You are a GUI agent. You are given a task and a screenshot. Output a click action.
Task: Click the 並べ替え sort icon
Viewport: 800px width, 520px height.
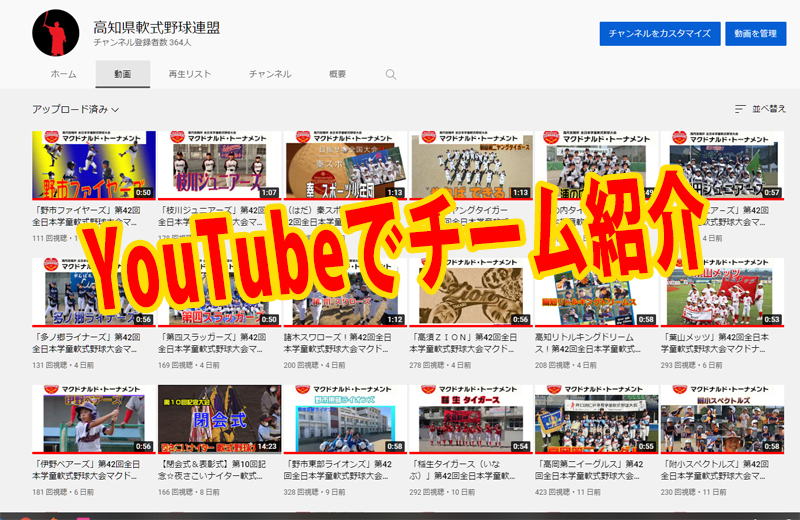tap(740, 109)
